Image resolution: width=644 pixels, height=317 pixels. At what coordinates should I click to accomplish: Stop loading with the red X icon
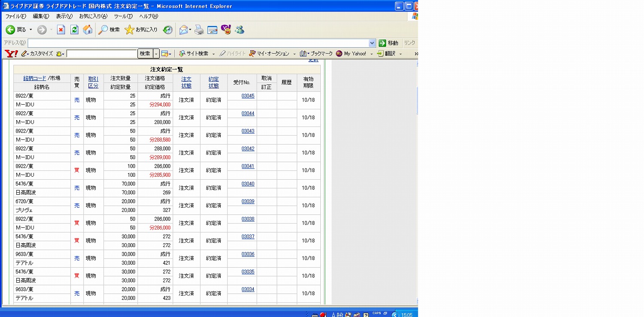[x=61, y=30]
